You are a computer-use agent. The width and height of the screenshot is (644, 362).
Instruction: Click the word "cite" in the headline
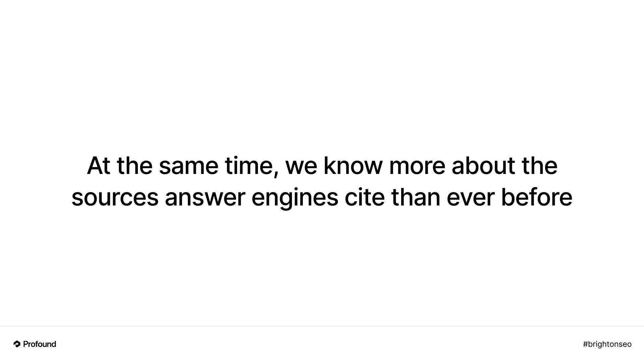coord(365,197)
